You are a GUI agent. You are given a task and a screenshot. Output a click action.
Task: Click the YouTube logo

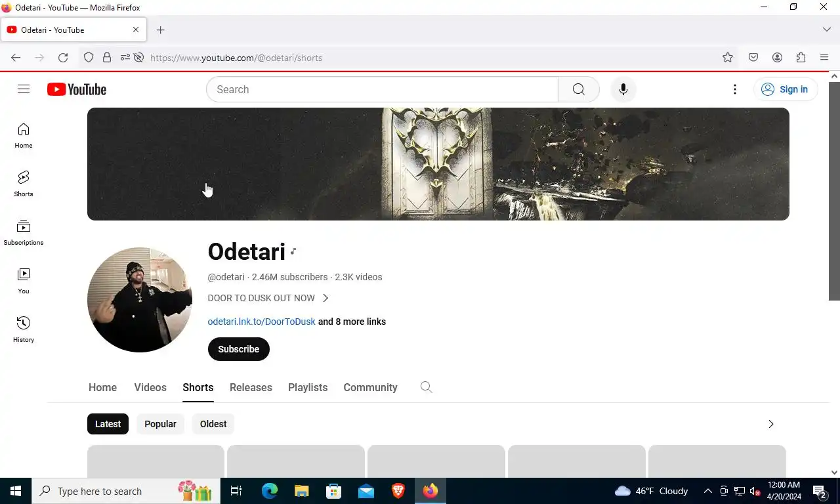coord(77,89)
